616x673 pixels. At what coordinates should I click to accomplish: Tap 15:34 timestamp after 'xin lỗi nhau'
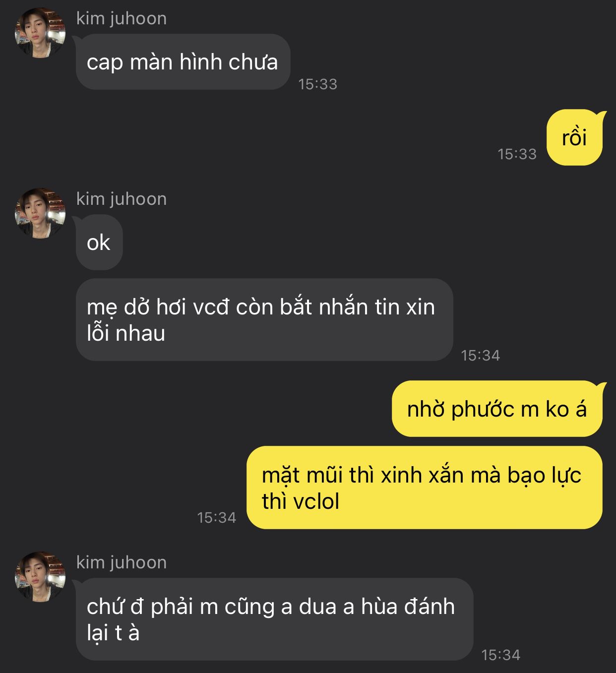pyautogui.click(x=481, y=356)
